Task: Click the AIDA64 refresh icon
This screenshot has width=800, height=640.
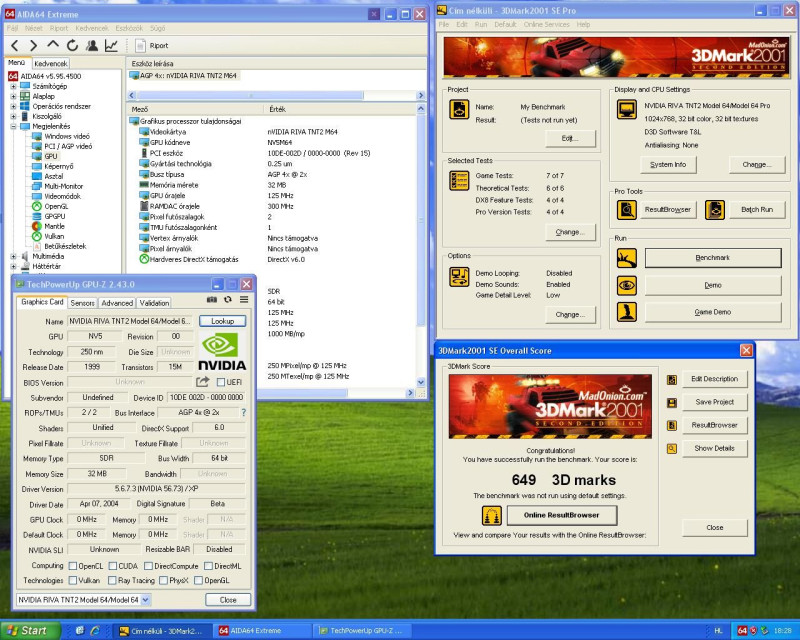Action: (72, 46)
